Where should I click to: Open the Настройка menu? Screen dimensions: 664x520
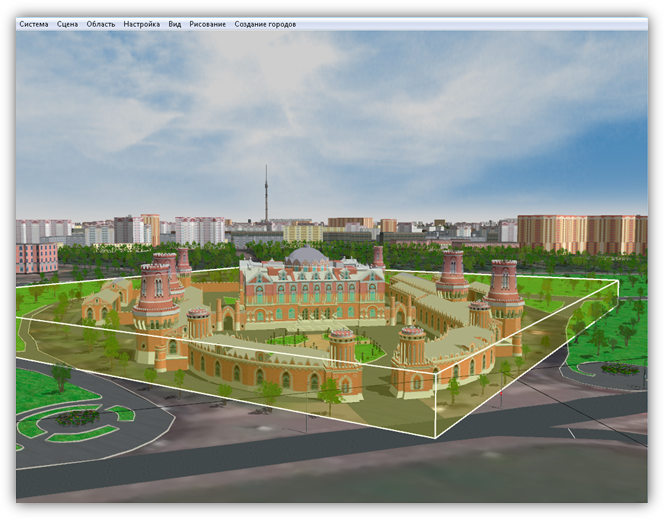point(141,24)
